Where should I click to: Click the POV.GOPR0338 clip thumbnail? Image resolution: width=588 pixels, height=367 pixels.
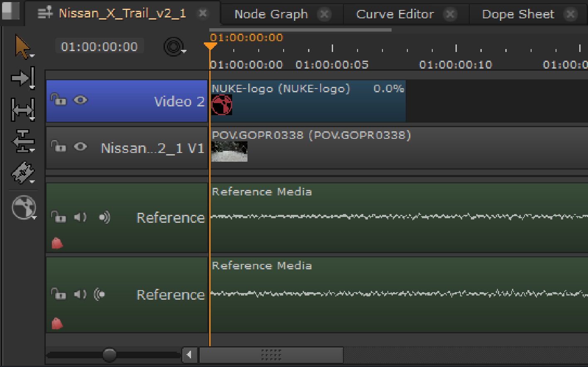pos(229,151)
